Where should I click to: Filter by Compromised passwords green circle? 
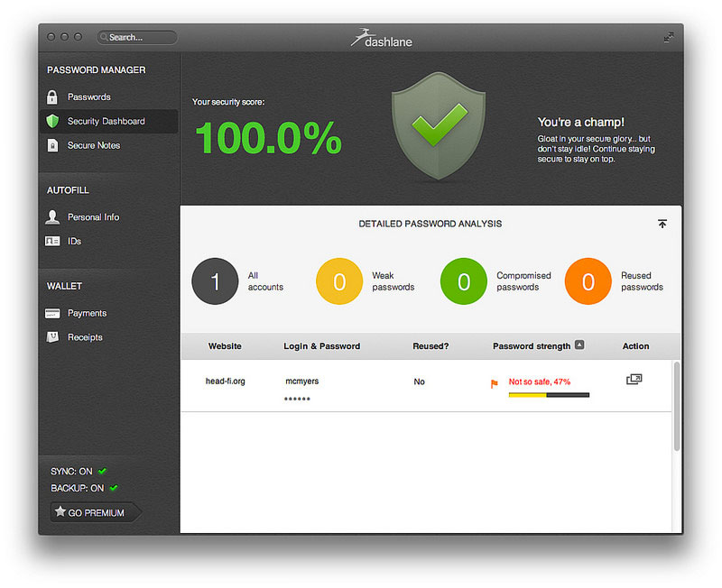coord(464,281)
